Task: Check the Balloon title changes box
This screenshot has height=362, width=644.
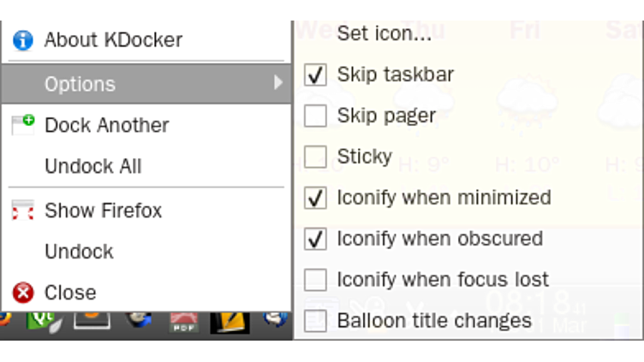Action: [x=316, y=321]
